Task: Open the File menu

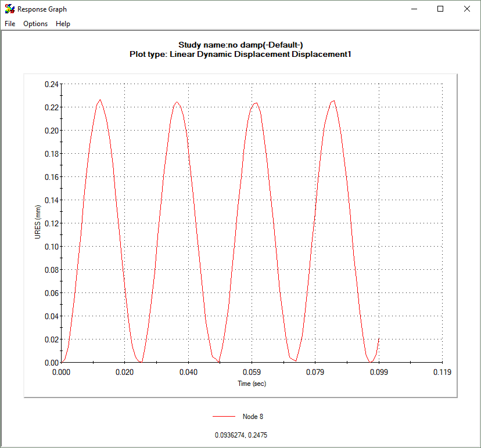Action: click(10, 24)
